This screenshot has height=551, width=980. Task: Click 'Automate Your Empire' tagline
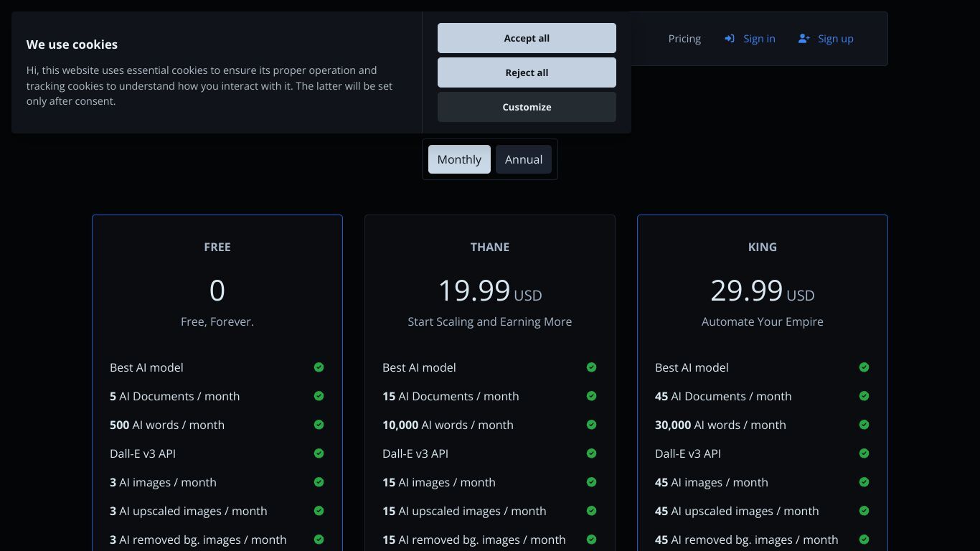tap(763, 321)
